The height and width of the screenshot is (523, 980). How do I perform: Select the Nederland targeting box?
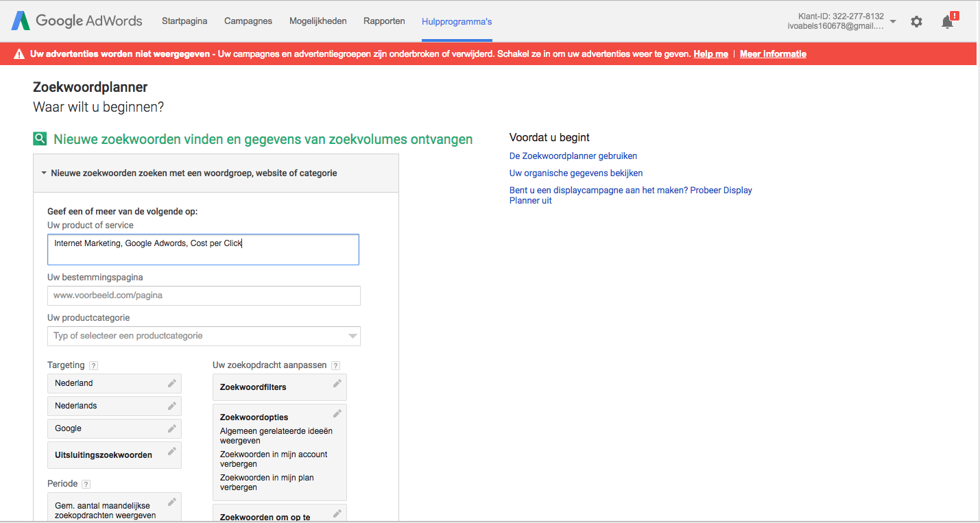(115, 383)
